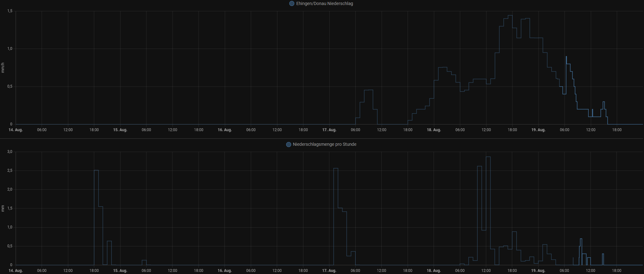
Task: Click the 14 Aug 18:00 spike in bottom chart
Action: (x=96, y=171)
